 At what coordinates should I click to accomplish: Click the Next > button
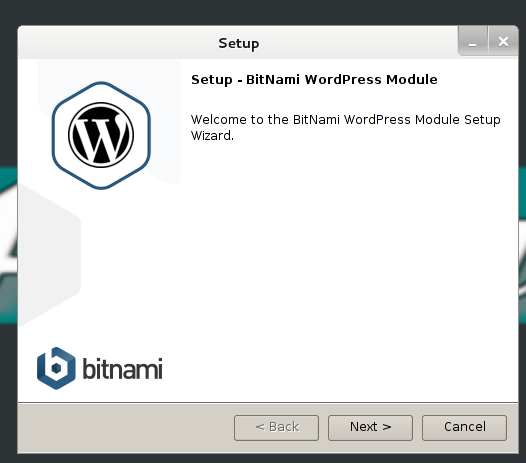[370, 427]
